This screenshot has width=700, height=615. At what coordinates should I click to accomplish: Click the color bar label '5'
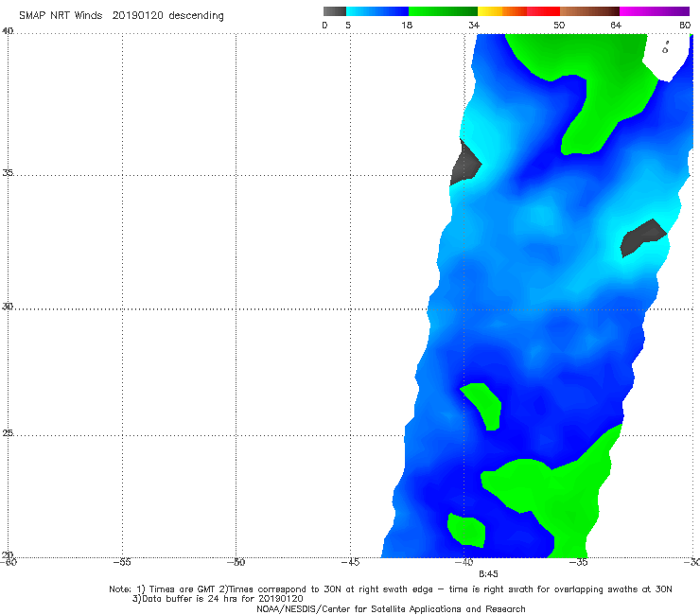point(348,26)
